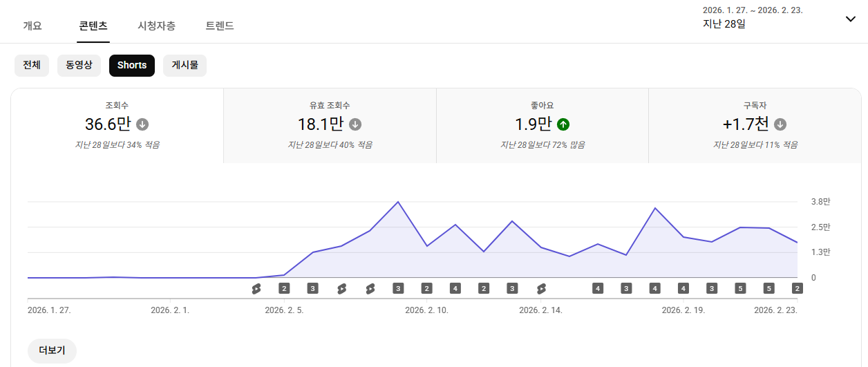Click the green up-arrow icon beside 좋아요 1.9만
The height and width of the screenshot is (367, 868).
(x=563, y=124)
